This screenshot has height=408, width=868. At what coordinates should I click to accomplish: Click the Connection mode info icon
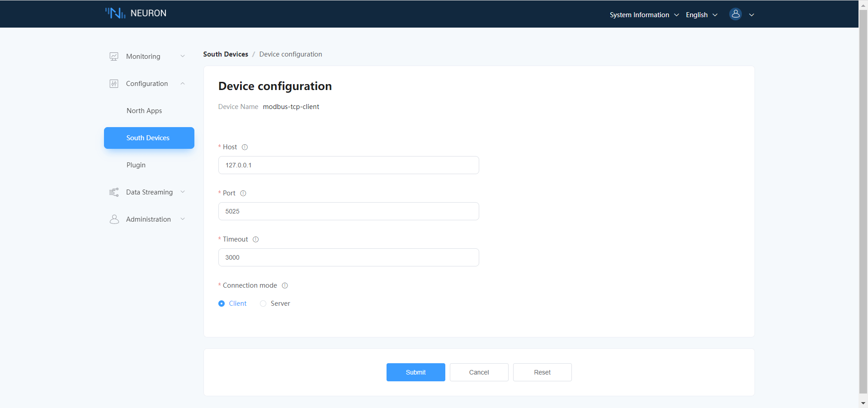pos(285,285)
